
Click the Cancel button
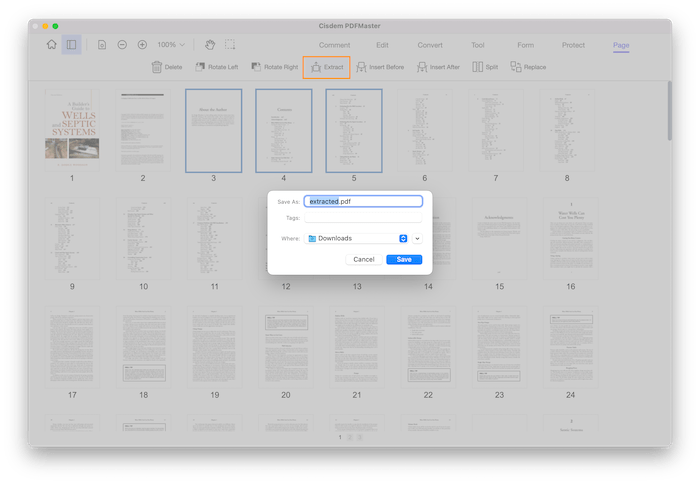(x=364, y=259)
